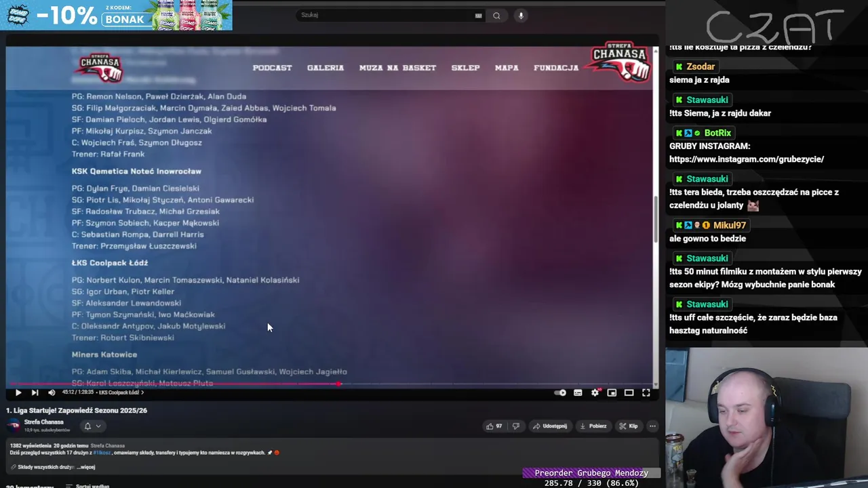Click 'ale gowno to bedzie' chat message
868x488 pixels.
[707, 239]
